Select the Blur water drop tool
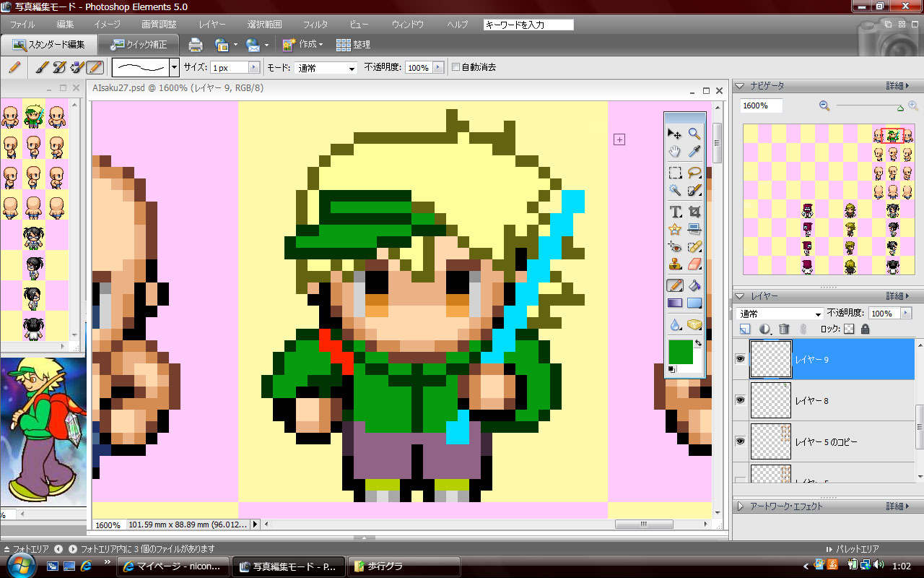 tap(675, 324)
